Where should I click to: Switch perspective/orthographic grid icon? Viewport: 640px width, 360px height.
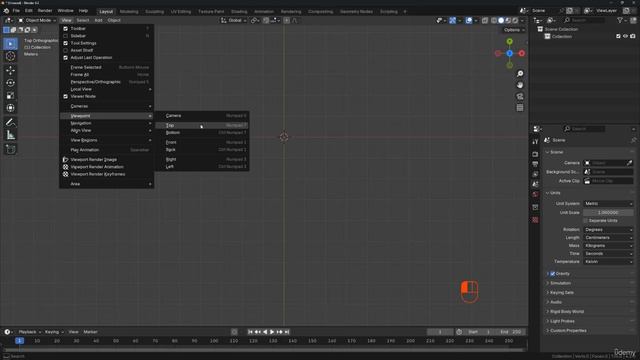click(520, 108)
